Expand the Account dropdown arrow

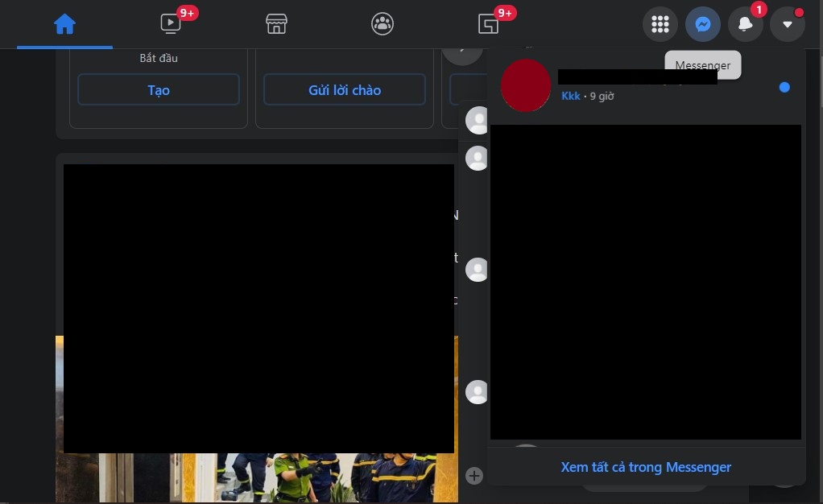tap(788, 24)
